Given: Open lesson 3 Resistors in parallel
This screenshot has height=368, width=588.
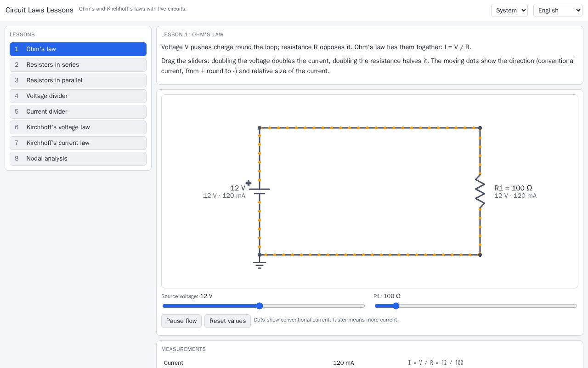Looking at the screenshot, I should click(78, 80).
